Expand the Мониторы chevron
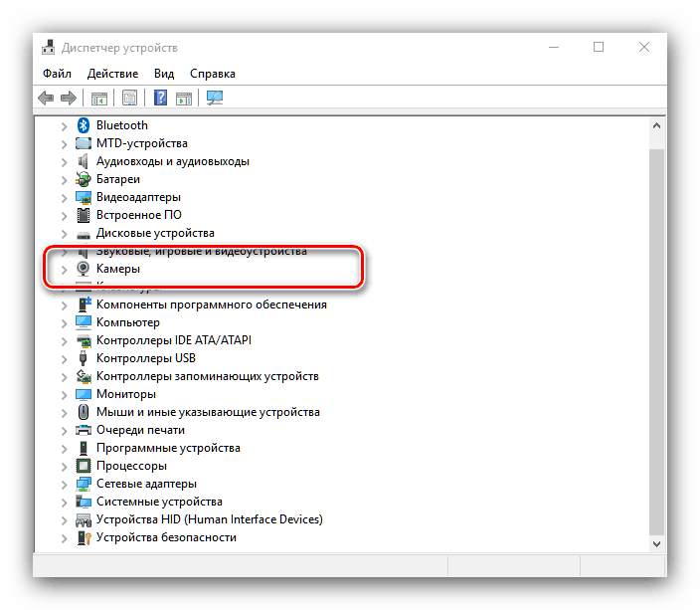 point(64,395)
